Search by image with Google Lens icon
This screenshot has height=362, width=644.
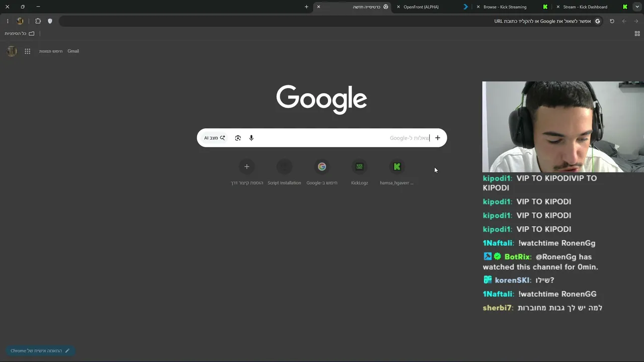coord(238,138)
